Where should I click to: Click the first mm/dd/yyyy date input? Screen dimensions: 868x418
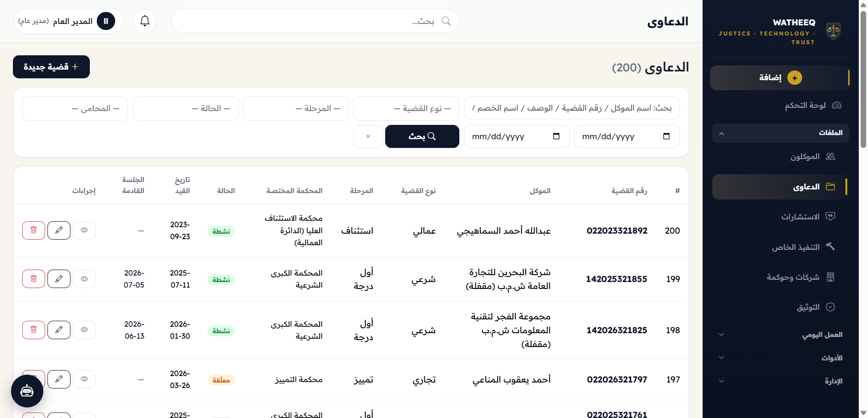[x=627, y=136]
